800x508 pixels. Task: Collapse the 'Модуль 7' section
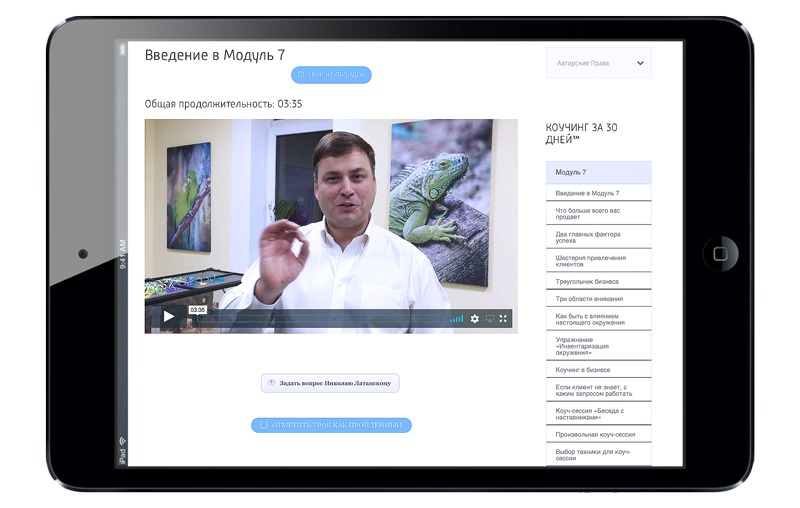[598, 172]
